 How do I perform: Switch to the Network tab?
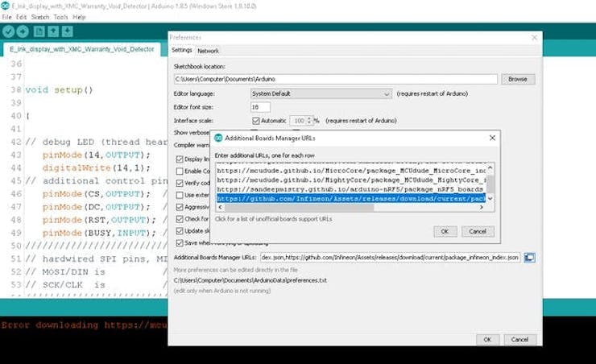(x=208, y=51)
